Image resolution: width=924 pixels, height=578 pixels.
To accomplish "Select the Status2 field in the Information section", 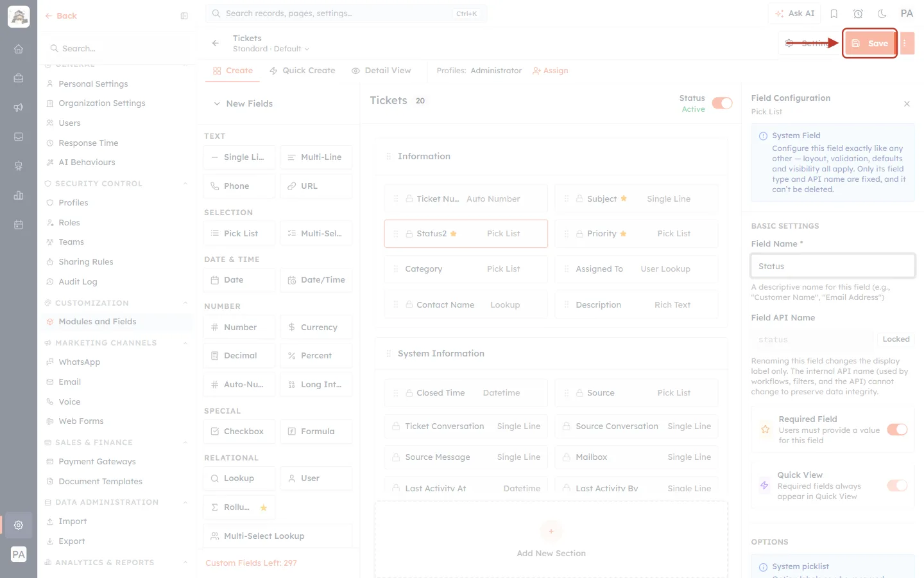I will click(x=466, y=234).
